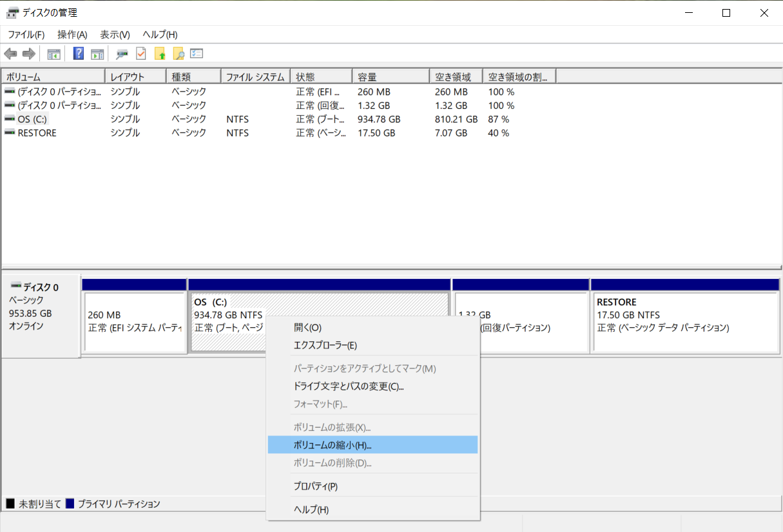Click the checklist view settings toolbar icon
Viewport: 783px width, 532px height.
(197, 54)
